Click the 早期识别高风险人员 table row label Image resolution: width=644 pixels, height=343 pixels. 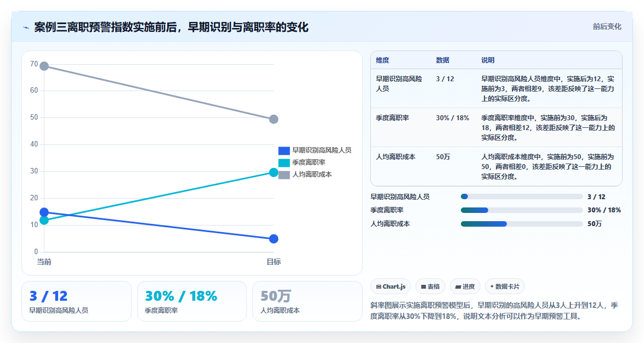pyautogui.click(x=399, y=84)
